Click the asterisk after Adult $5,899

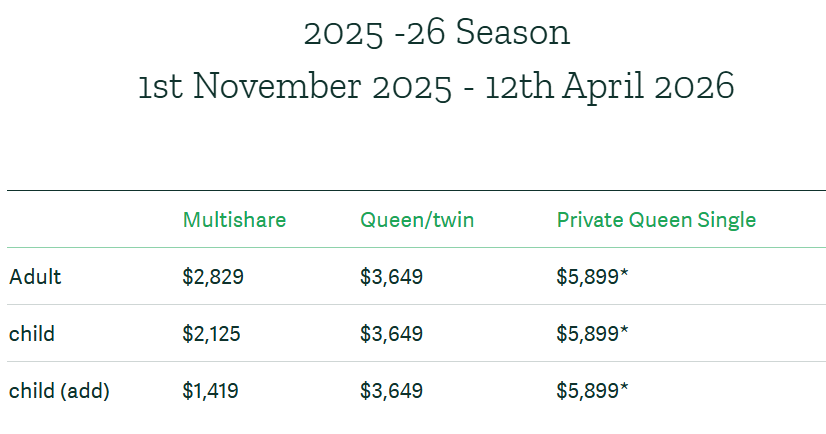pyautogui.click(x=624, y=273)
